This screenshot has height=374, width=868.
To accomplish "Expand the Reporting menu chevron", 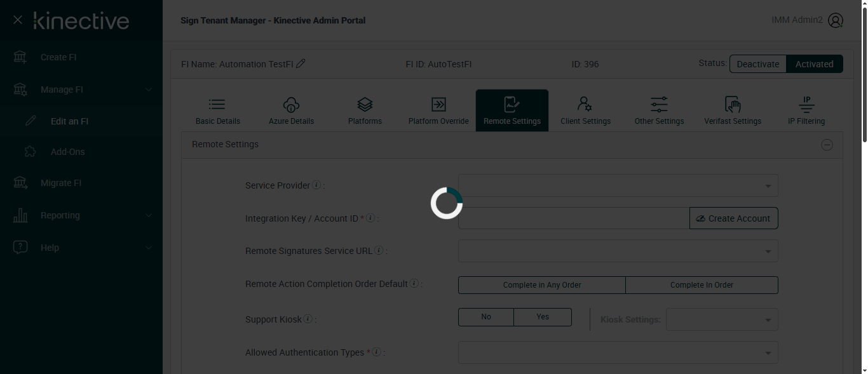I will tap(149, 215).
